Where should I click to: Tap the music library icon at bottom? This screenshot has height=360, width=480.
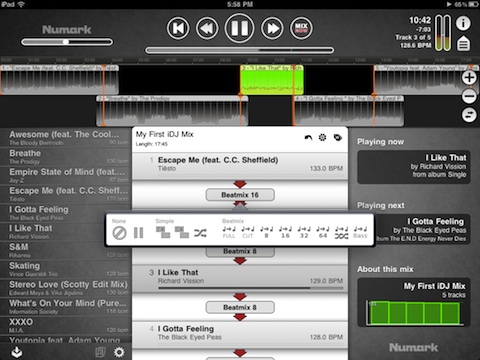pos(100,352)
